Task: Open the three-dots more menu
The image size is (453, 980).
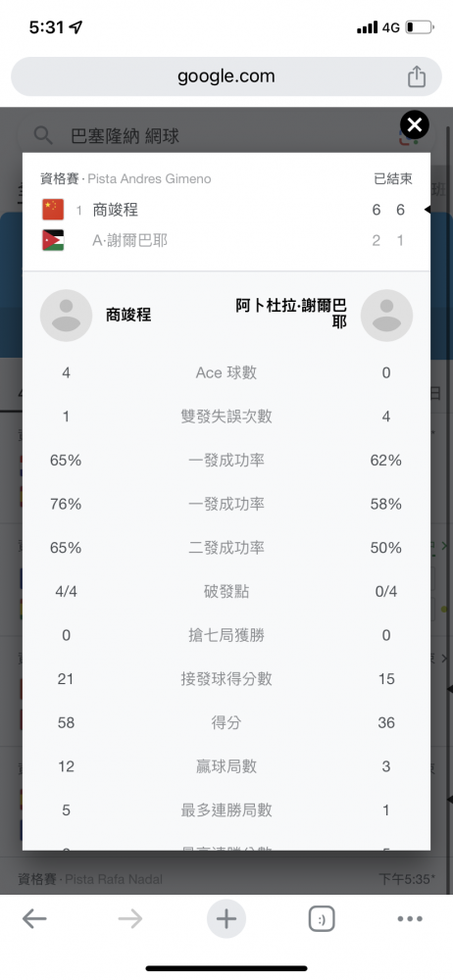Action: click(411, 919)
